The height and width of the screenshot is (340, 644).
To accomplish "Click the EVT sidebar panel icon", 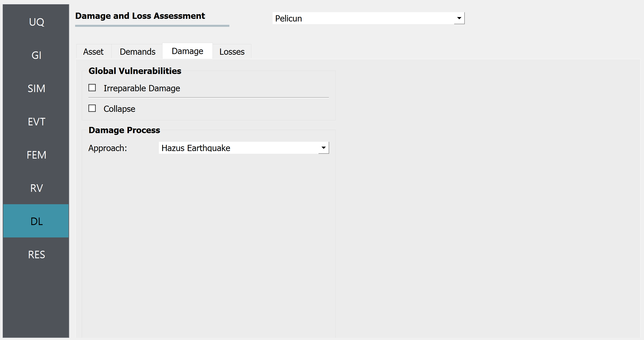I will 36,121.
